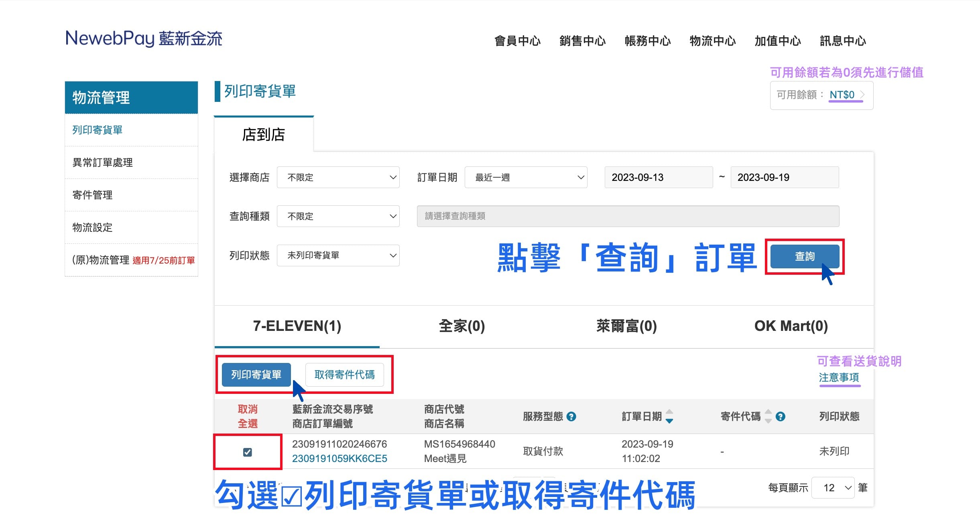Switch to the OK Mart(0) tab
The height and width of the screenshot is (527, 980).
point(791,326)
